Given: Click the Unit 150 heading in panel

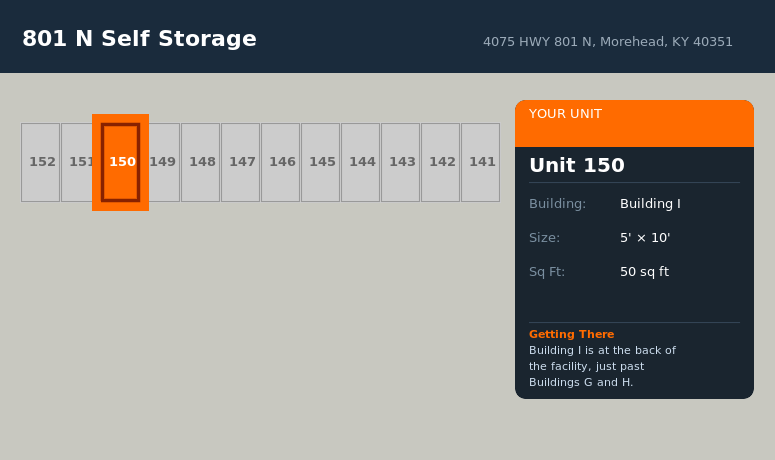Looking at the screenshot, I should [577, 166].
